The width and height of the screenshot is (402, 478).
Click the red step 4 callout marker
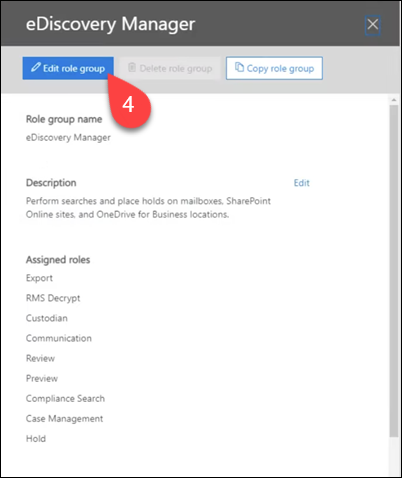point(130,104)
